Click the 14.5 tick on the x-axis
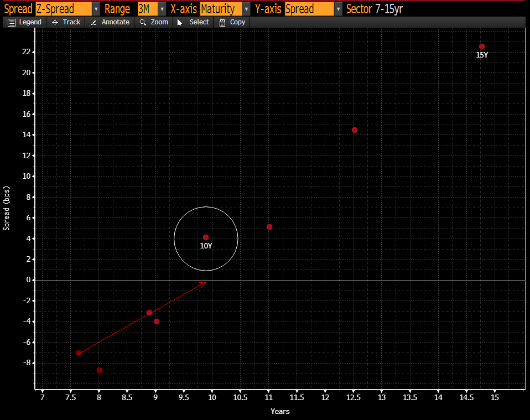The image size is (530, 420). (466, 398)
